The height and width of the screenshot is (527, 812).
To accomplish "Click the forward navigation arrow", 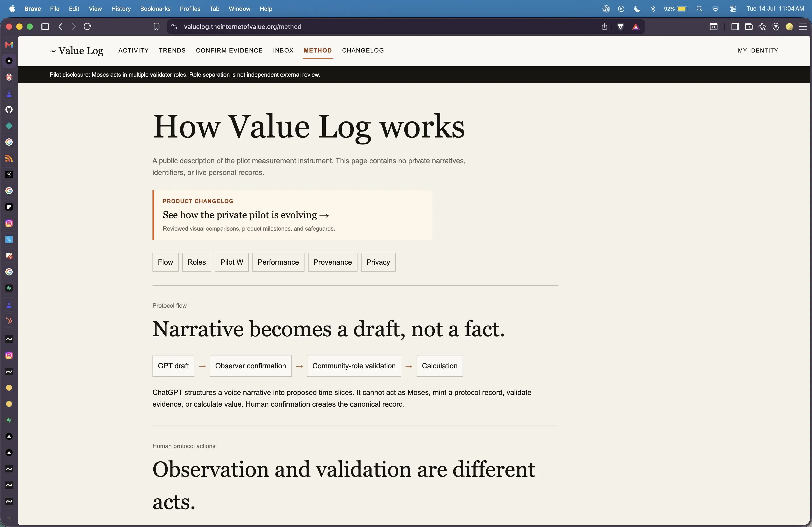I will [74, 27].
